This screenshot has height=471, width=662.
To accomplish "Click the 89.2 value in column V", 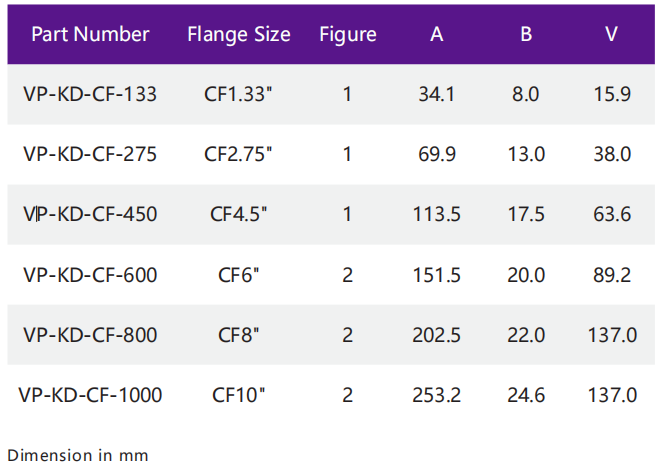I will pyautogui.click(x=612, y=275).
